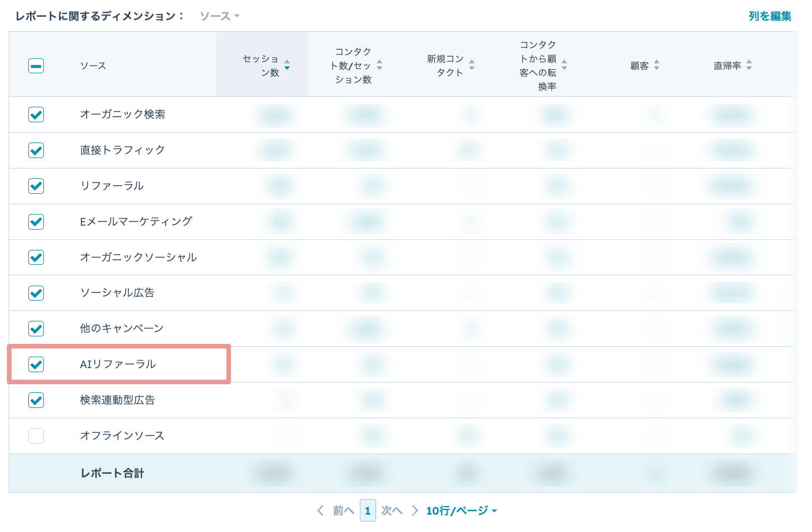
Task: Click the previous page chevron icon
Action: point(321,511)
